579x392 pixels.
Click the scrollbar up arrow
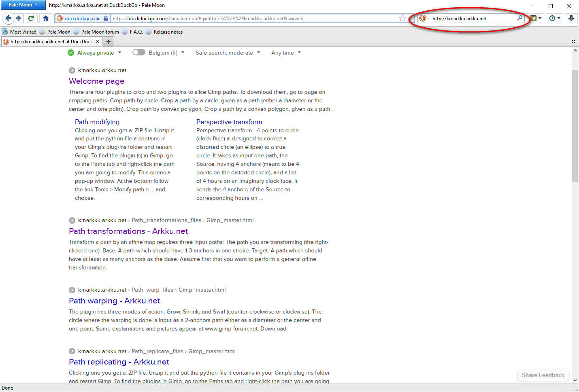575,50
